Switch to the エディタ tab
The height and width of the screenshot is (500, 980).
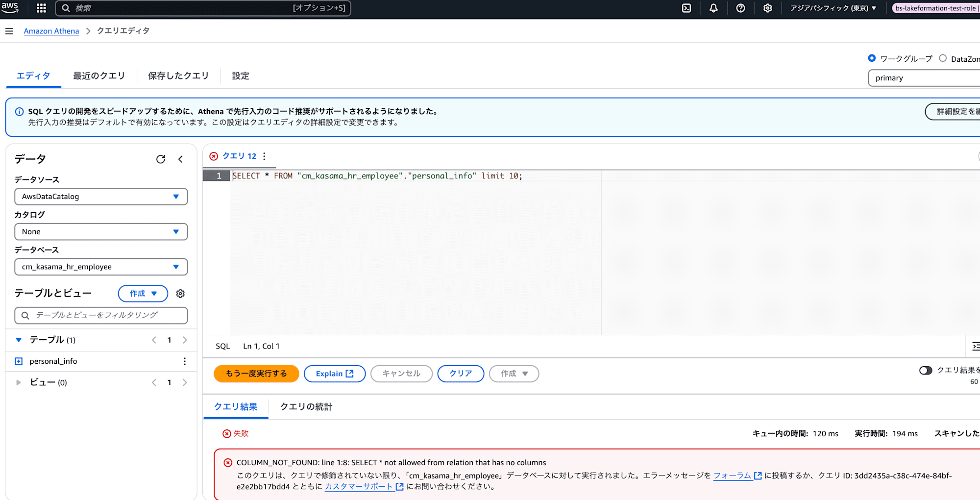33,76
